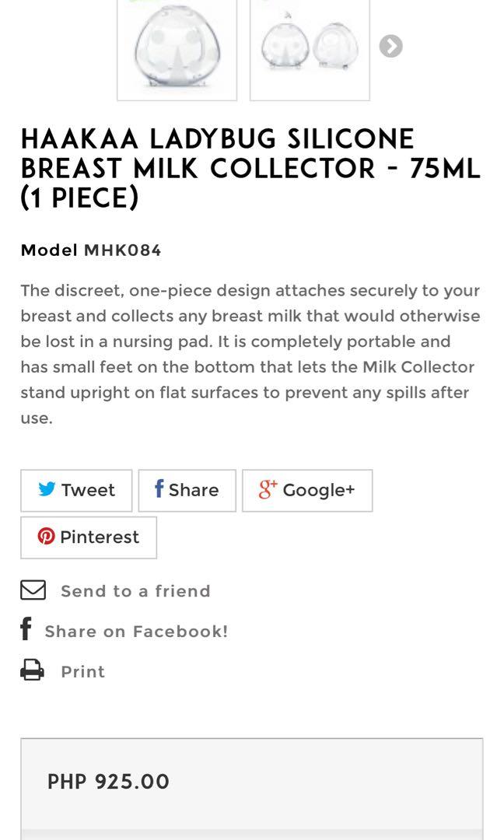Click the envelope icon
Viewport: 504px width, 840px height.
click(33, 590)
